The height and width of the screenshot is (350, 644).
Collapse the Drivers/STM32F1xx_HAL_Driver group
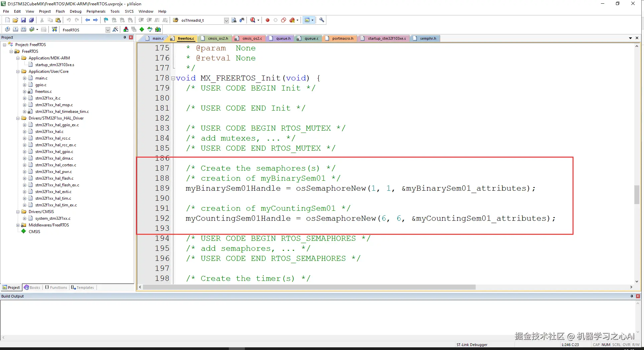pos(18,118)
